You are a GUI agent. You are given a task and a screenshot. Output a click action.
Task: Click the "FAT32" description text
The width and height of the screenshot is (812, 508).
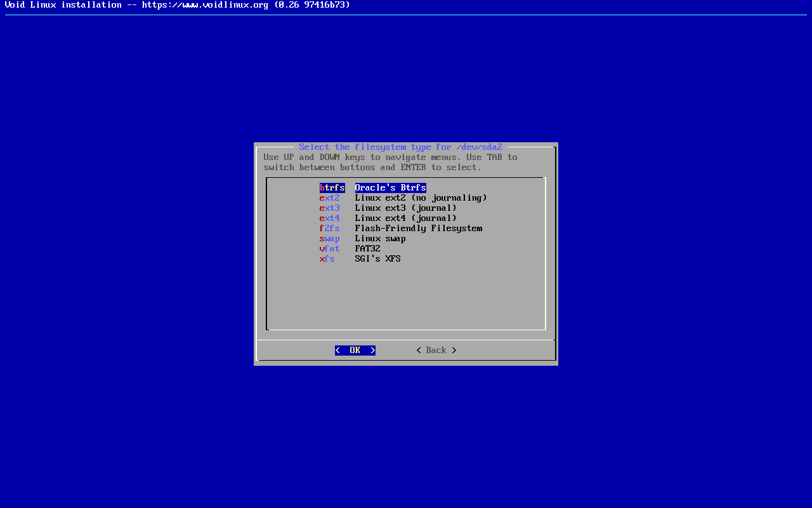point(367,249)
